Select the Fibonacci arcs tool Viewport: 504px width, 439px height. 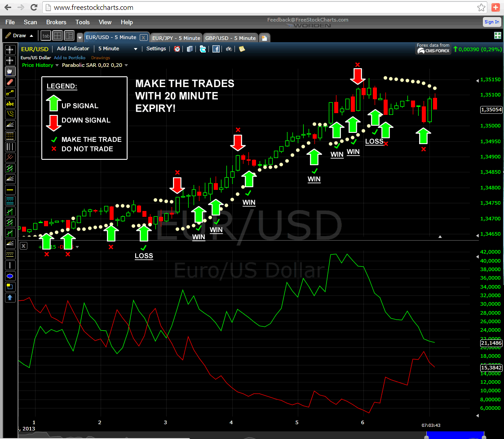[10, 114]
